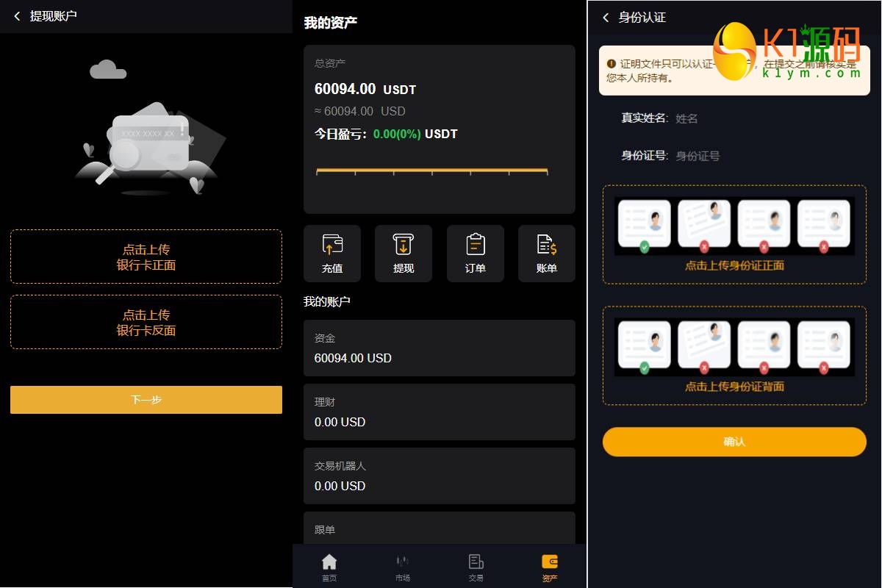This screenshot has height=588, width=882.
Task: Focus the 身份证号 ID number field
Action: 764,156
